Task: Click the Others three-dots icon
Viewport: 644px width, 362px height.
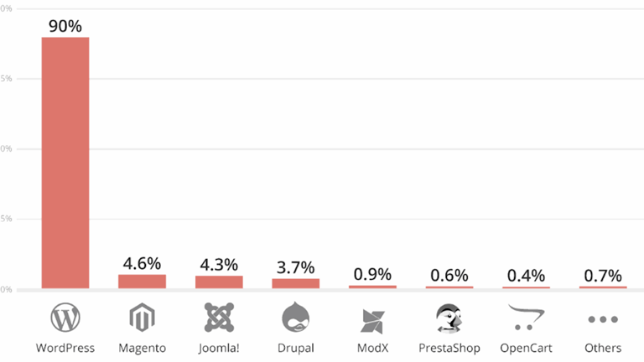Action: click(x=603, y=319)
